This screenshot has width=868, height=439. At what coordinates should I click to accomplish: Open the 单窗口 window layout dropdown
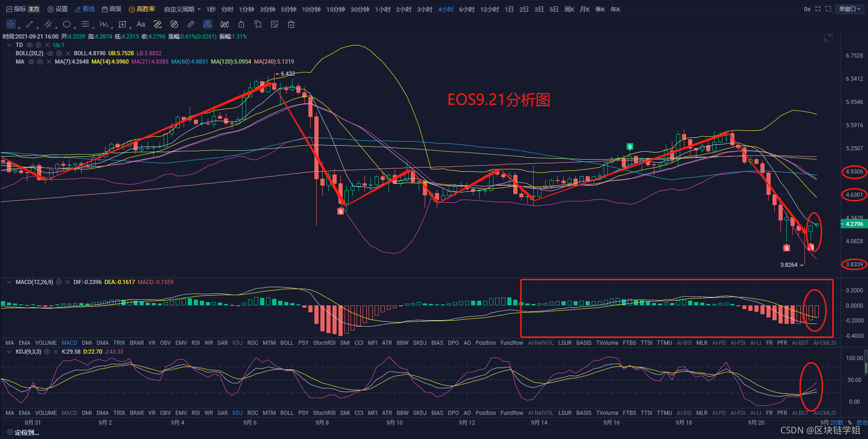click(850, 9)
